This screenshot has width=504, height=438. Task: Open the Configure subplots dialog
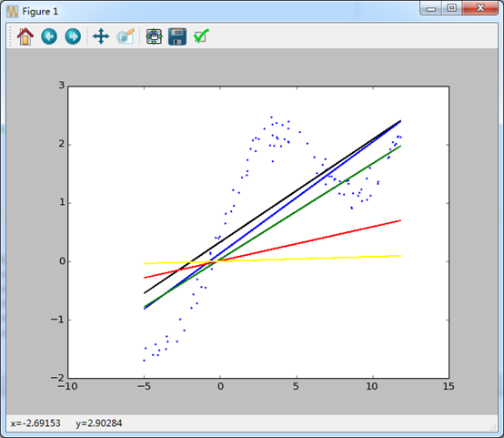[x=154, y=36]
